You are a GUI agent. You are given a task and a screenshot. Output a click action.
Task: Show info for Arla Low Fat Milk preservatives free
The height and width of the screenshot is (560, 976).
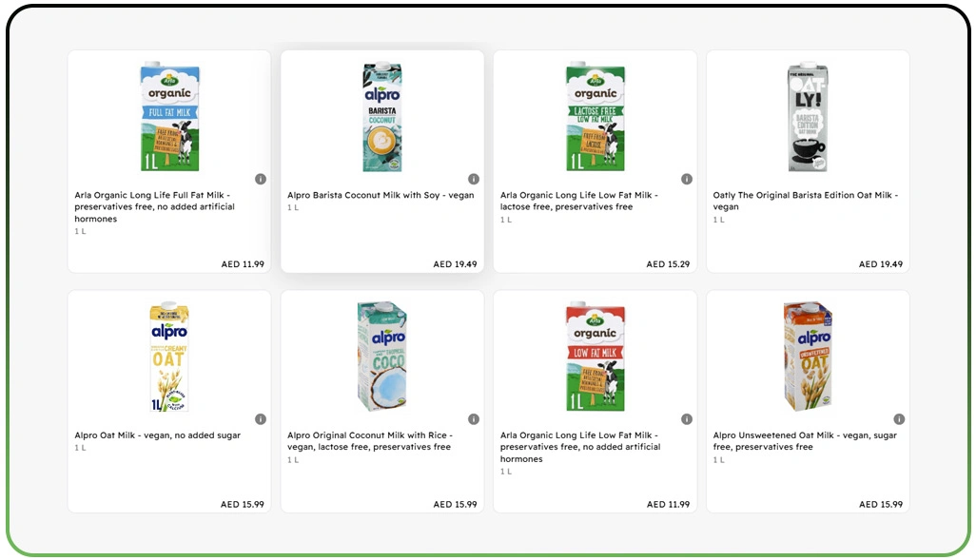point(687,419)
